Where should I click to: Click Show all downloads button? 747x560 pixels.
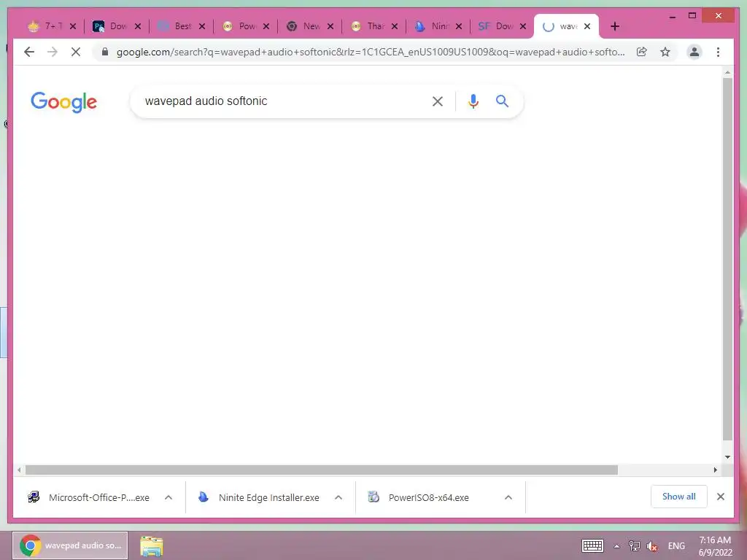[x=679, y=497]
